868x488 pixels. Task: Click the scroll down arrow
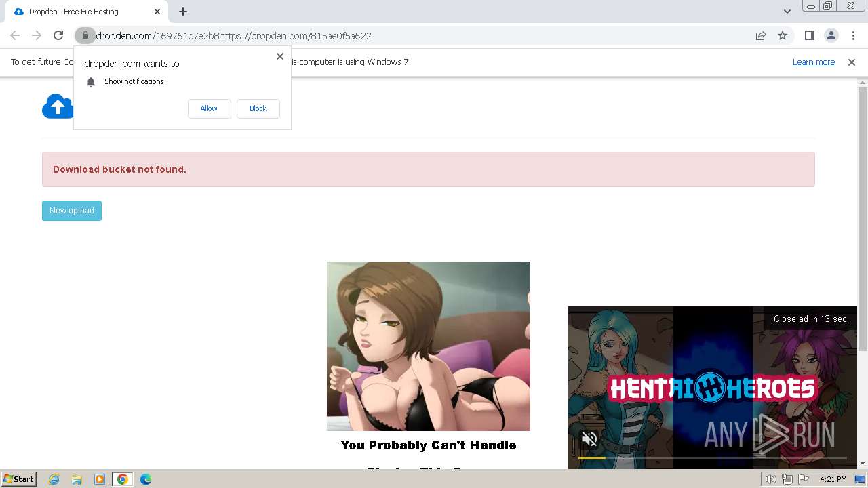[863, 464]
